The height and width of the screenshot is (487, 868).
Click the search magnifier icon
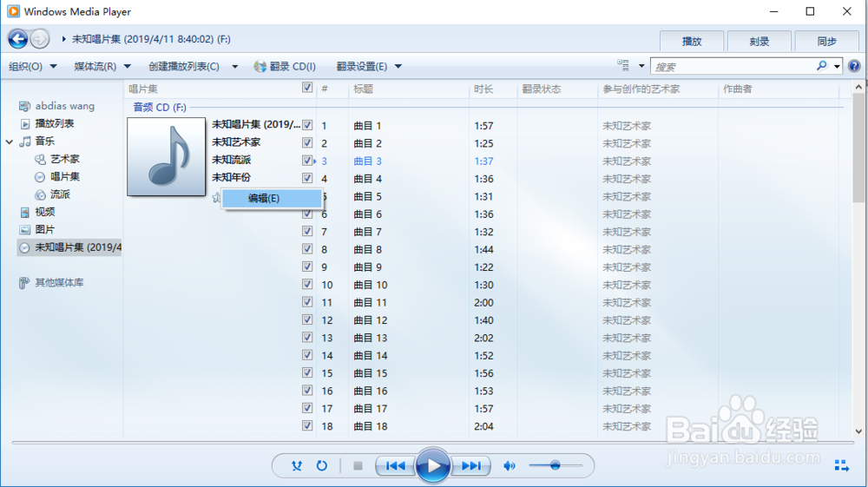(821, 66)
